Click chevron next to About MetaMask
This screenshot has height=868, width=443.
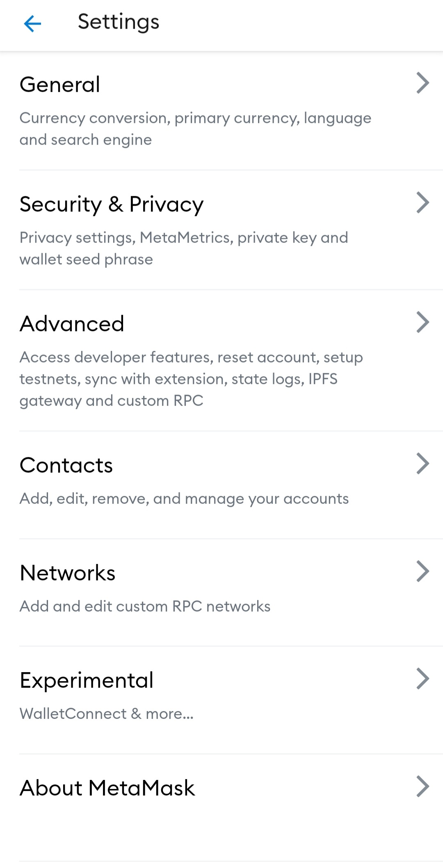pyautogui.click(x=422, y=786)
